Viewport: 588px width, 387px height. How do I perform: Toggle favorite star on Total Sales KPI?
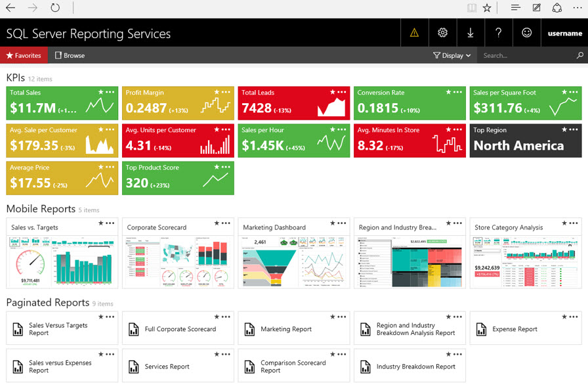tap(101, 92)
